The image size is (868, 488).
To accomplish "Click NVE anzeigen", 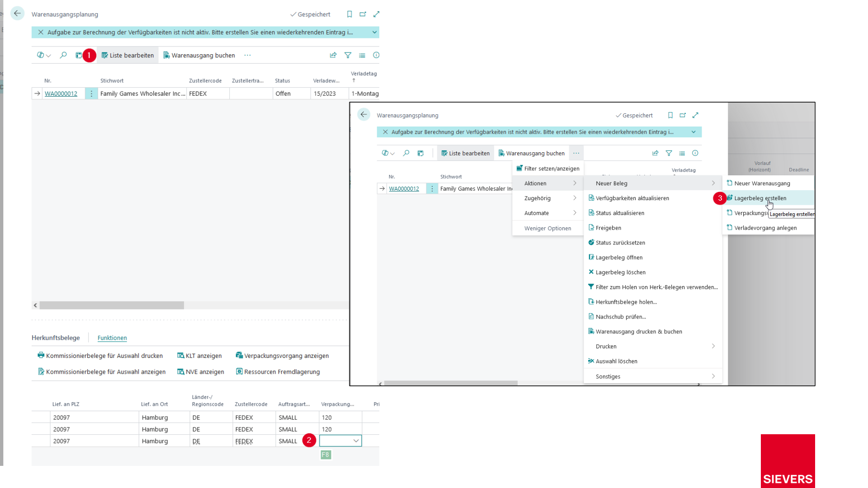I will pyautogui.click(x=200, y=372).
